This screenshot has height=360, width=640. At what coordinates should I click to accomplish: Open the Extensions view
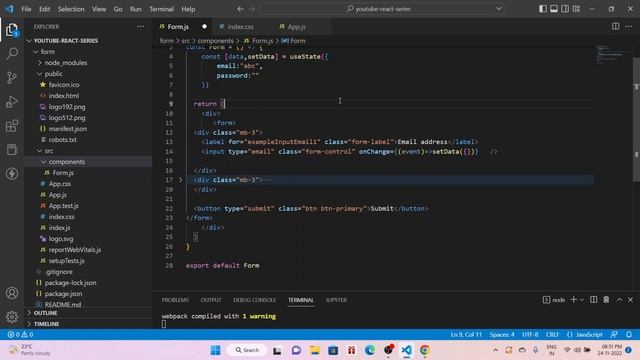12,126
